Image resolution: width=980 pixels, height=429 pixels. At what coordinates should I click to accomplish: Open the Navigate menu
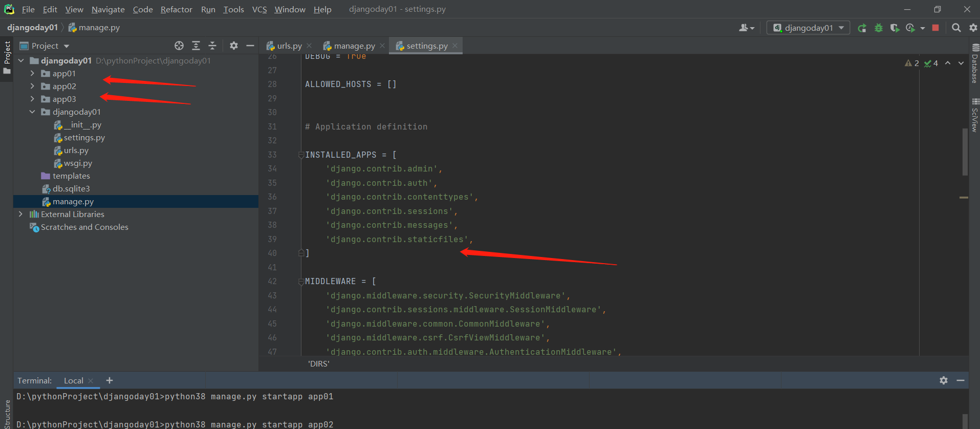coord(108,9)
